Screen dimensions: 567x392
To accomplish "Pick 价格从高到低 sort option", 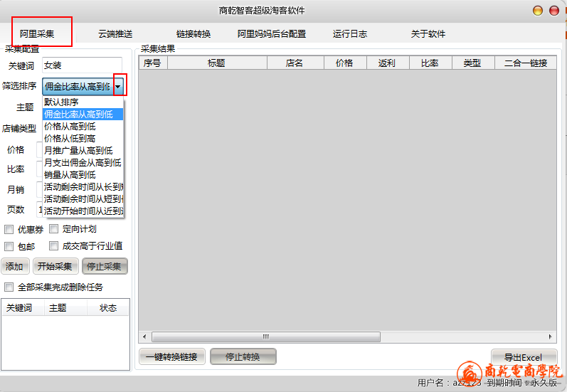I will [x=83, y=126].
